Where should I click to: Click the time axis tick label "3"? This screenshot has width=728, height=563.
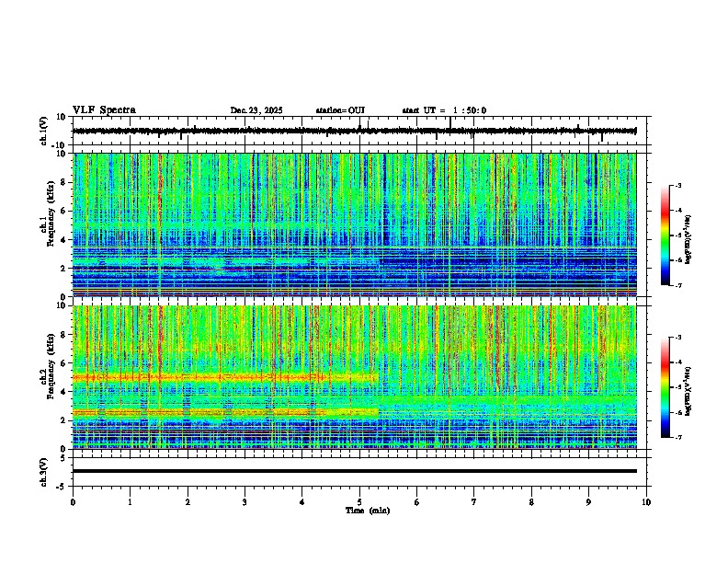coord(245,502)
